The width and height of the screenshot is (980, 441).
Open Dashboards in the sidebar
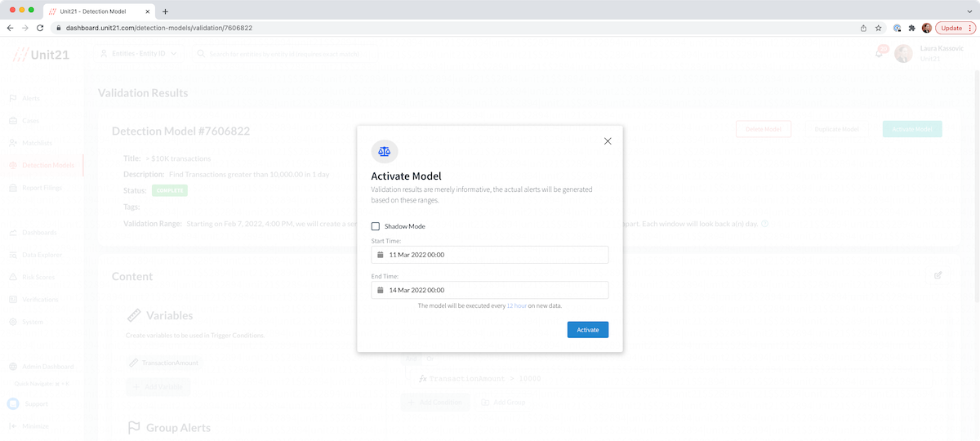[33, 233]
